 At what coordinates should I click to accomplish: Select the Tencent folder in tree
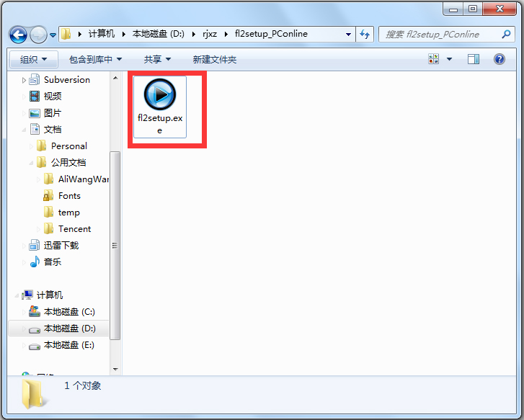(x=74, y=229)
